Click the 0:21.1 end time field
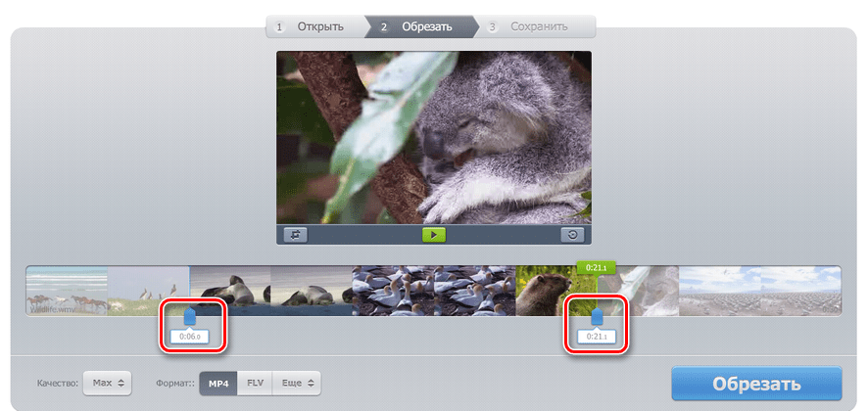The image size is (868, 411). [597, 337]
